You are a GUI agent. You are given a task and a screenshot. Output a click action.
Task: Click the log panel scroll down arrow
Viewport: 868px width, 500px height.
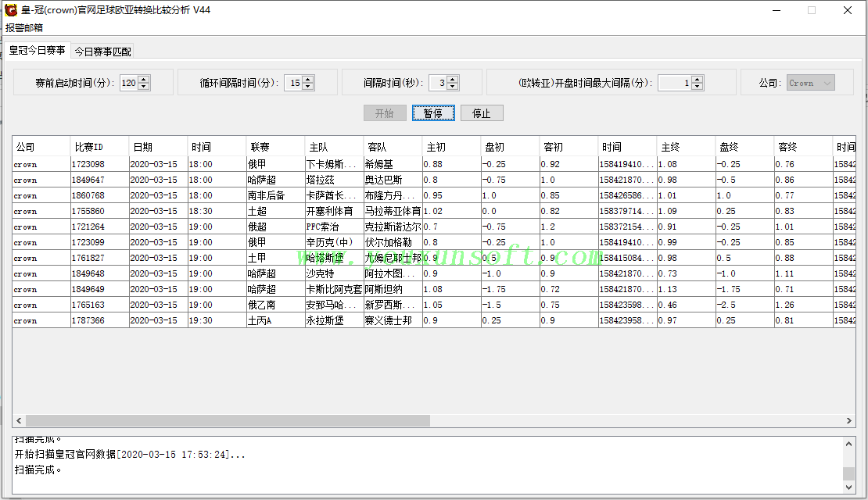(x=848, y=487)
